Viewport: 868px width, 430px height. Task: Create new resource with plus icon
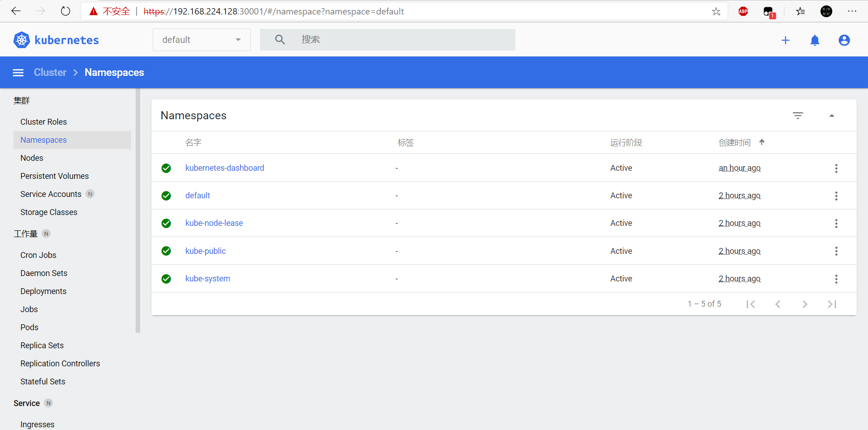(786, 40)
